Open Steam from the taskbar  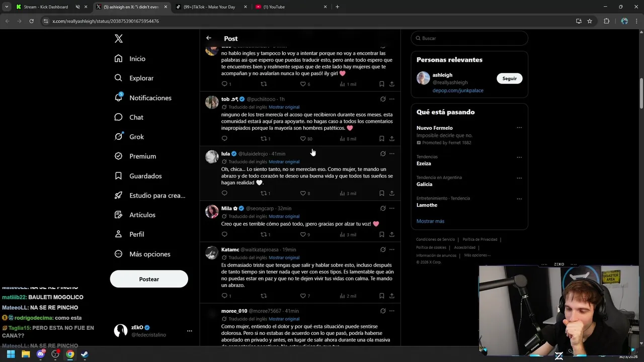(85, 354)
